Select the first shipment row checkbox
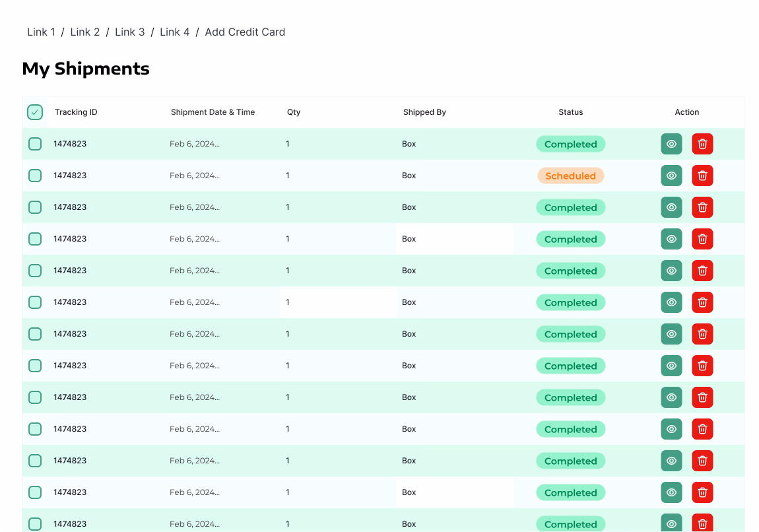This screenshot has width=759, height=532. tap(35, 144)
